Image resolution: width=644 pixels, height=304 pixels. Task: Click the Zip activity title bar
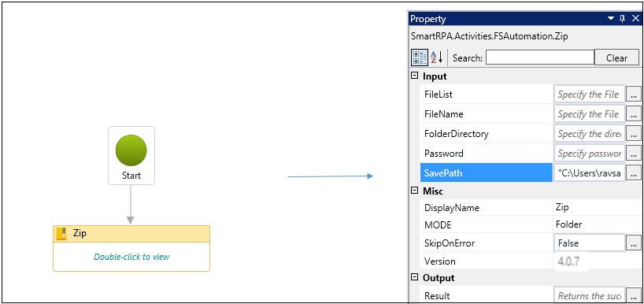tap(131, 234)
